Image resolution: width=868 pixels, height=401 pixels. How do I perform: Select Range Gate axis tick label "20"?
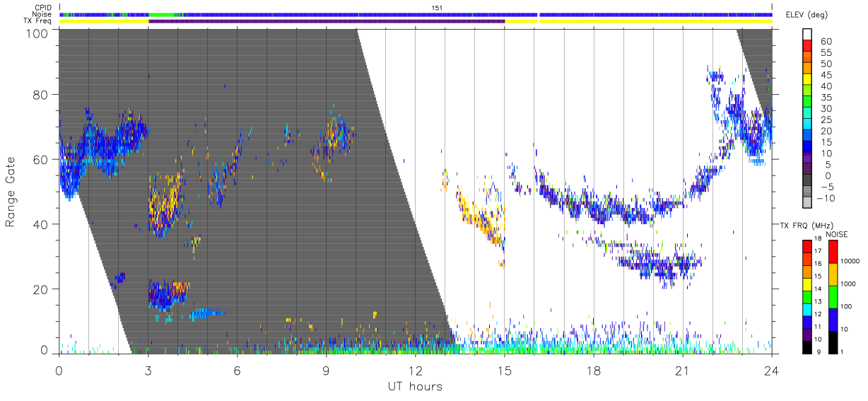pyautogui.click(x=40, y=289)
